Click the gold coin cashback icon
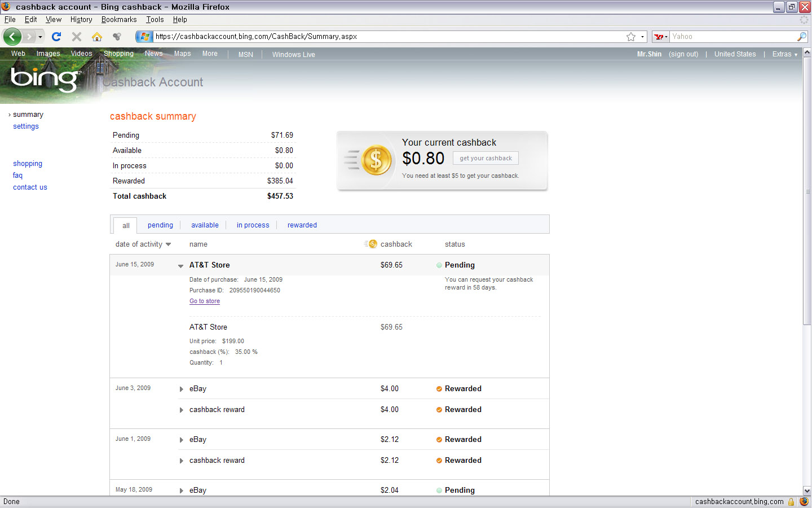The image size is (812, 508). [x=376, y=160]
